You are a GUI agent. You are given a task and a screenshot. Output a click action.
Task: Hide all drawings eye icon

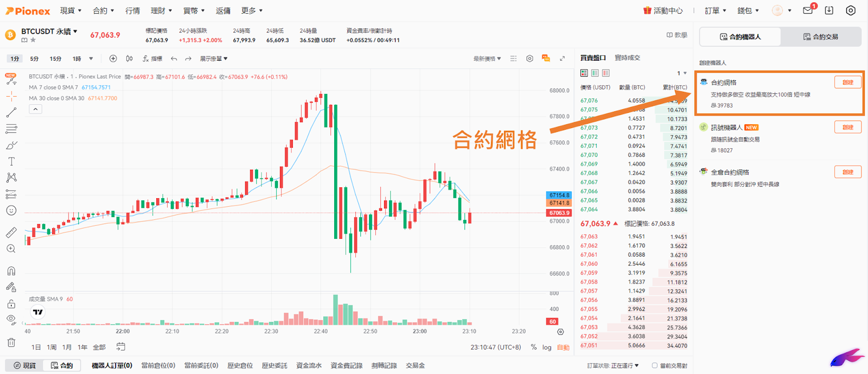[11, 319]
